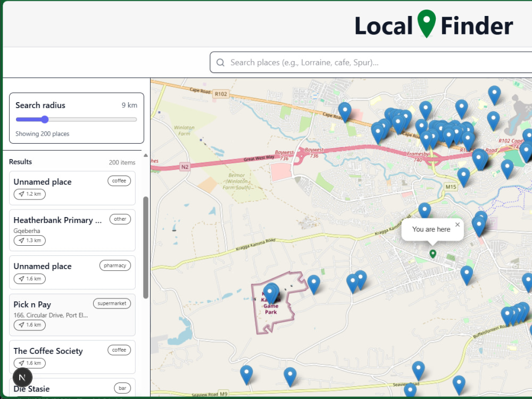Click the bar tag on Die Stasie
Image resolution: width=532 pixels, height=399 pixels.
point(122,388)
